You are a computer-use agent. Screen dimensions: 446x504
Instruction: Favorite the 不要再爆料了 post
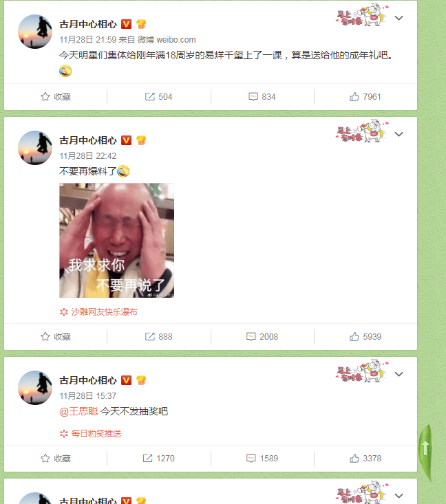[56, 336]
